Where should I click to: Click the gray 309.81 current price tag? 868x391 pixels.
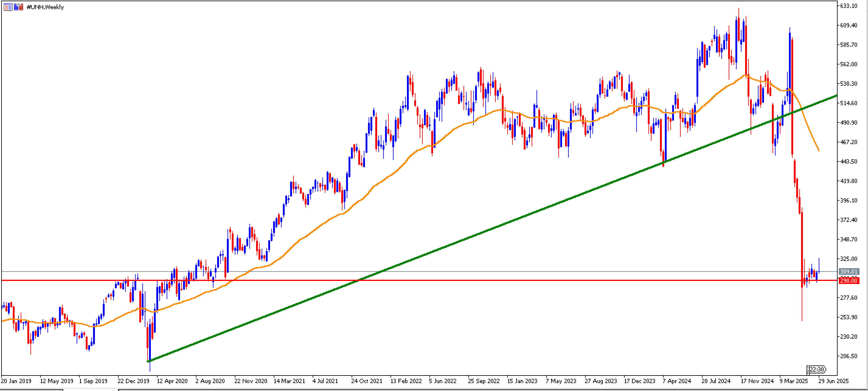click(849, 272)
